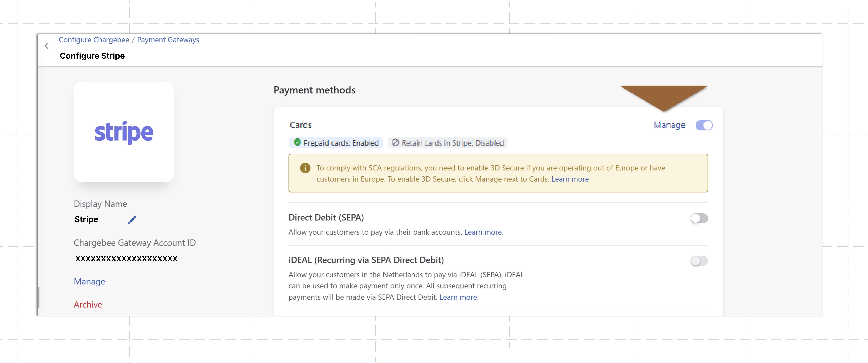Open Learn more for iDEAL description
The height and width of the screenshot is (363, 868).
459,297
